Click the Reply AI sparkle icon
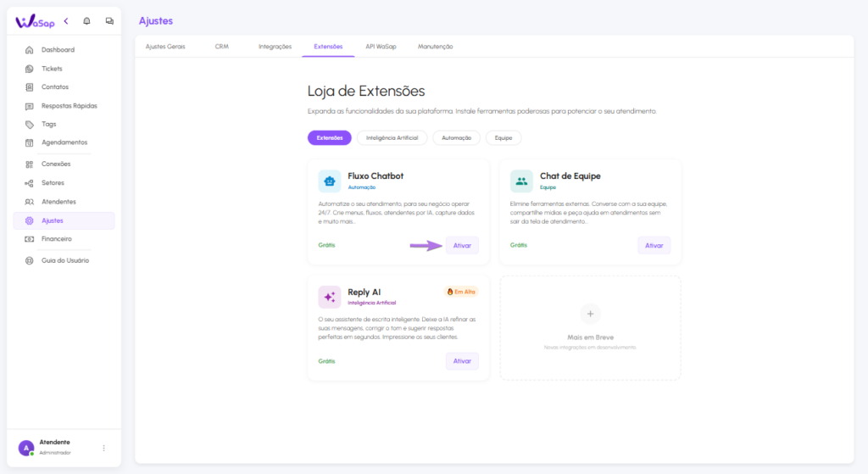868x474 pixels. (330, 297)
